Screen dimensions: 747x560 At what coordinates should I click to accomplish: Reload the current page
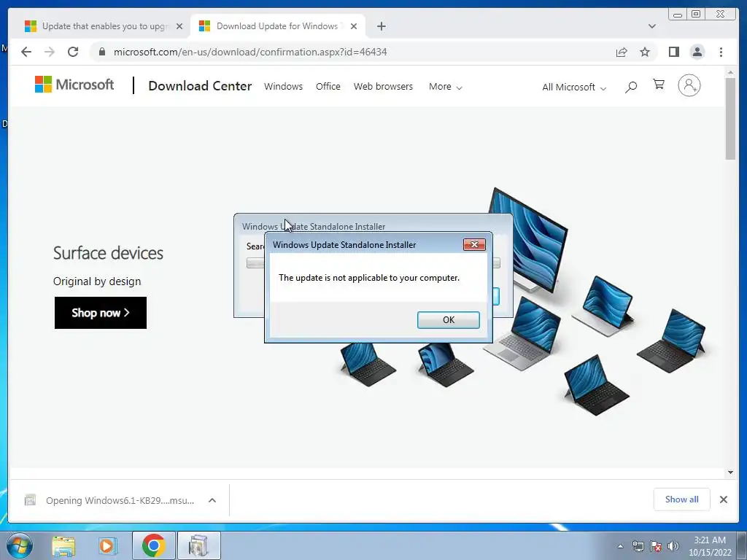(73, 52)
